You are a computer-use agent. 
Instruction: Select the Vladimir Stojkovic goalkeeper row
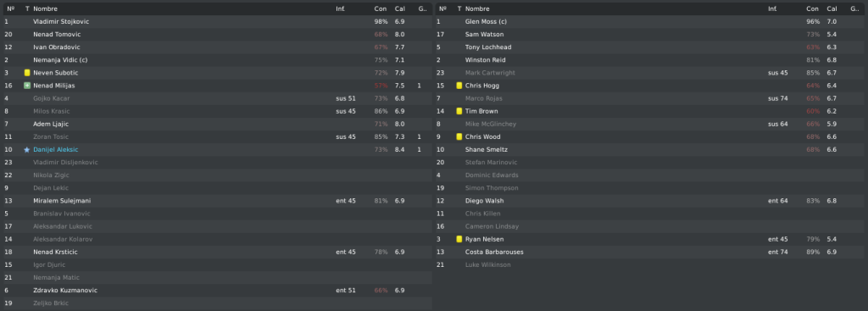(217, 21)
